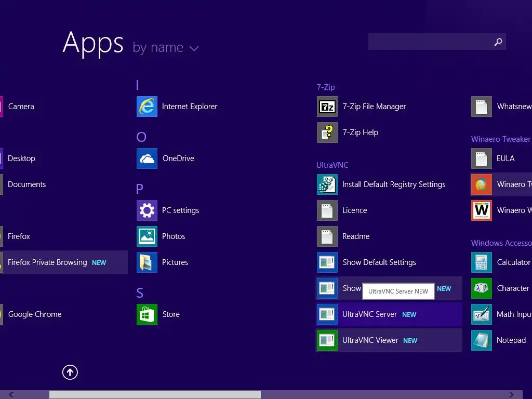Open the Photos app icon
The width and height of the screenshot is (532, 399).
tap(147, 236)
